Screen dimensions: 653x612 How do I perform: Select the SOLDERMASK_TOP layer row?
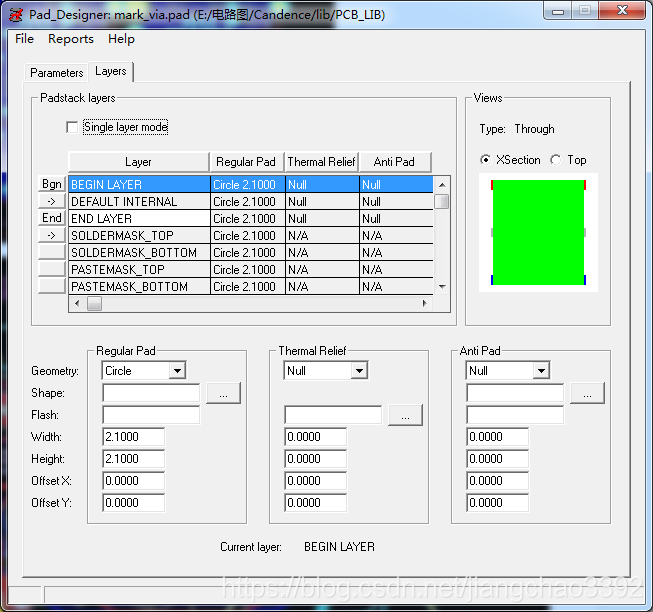[251, 236]
